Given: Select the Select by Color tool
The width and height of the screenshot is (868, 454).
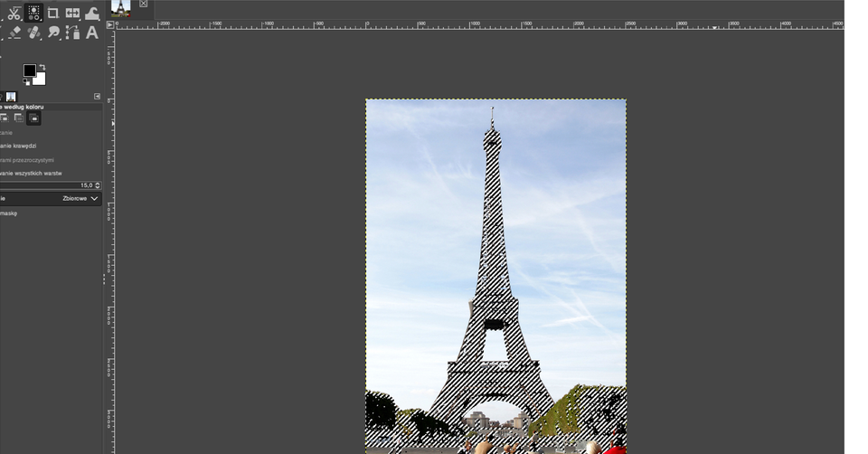Looking at the screenshot, I should click(33, 14).
